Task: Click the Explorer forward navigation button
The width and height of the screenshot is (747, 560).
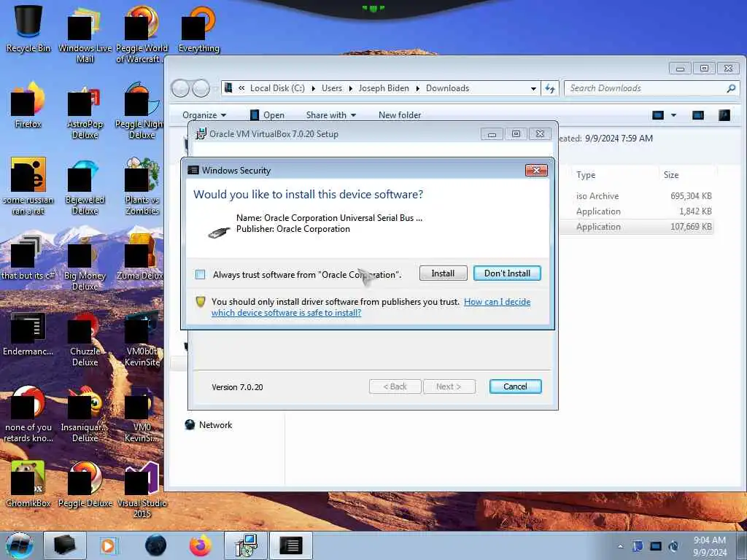Action: pos(201,88)
